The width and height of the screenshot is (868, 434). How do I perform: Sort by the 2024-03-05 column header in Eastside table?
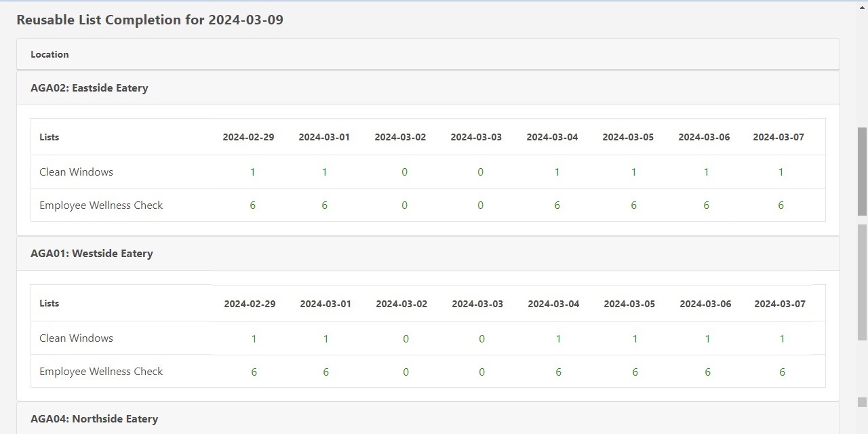[x=628, y=137]
